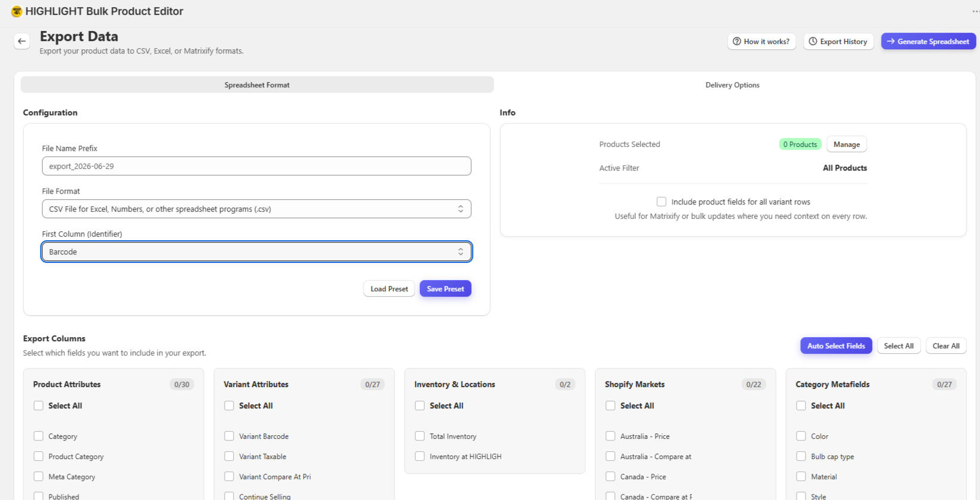The image size is (980, 500).
Task: Click How it works? help button
Action: [761, 42]
